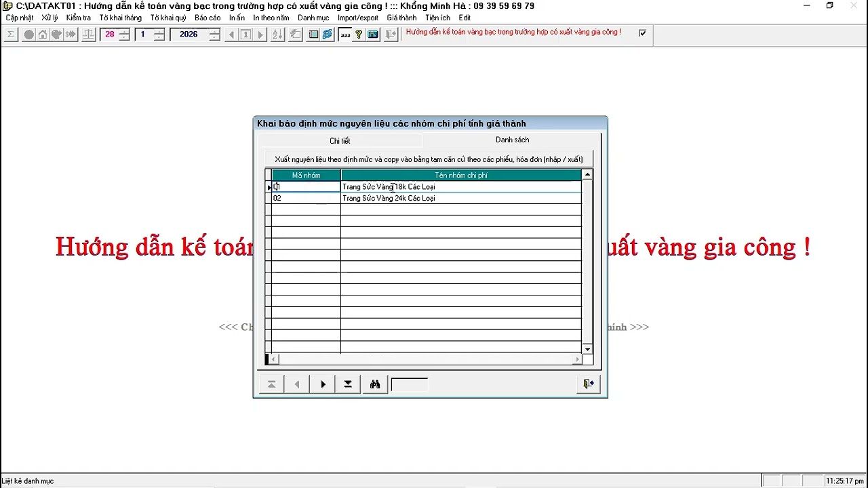Go to previous record in dialog navigation

click(x=296, y=384)
